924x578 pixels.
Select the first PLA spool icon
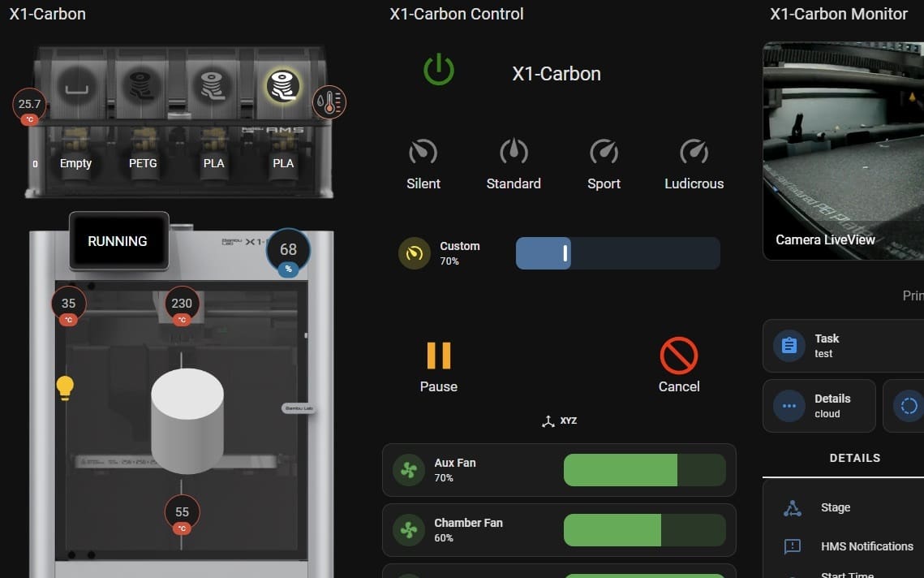coord(213,87)
